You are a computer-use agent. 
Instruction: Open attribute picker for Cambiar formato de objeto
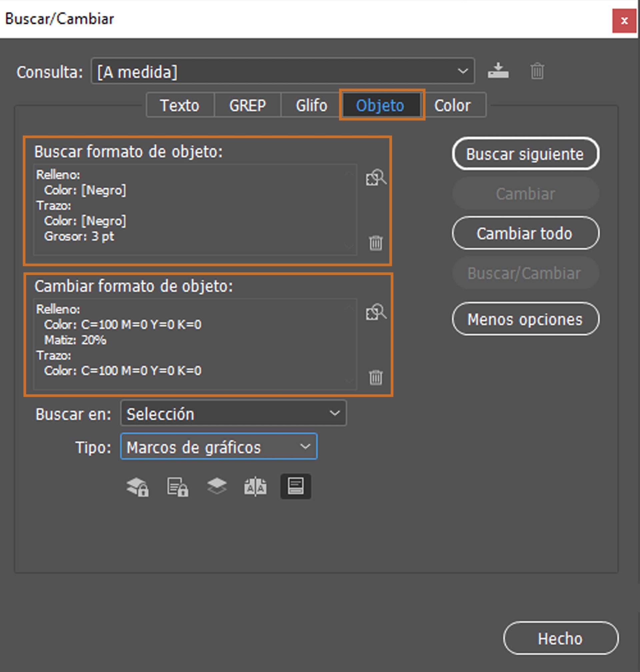(376, 312)
